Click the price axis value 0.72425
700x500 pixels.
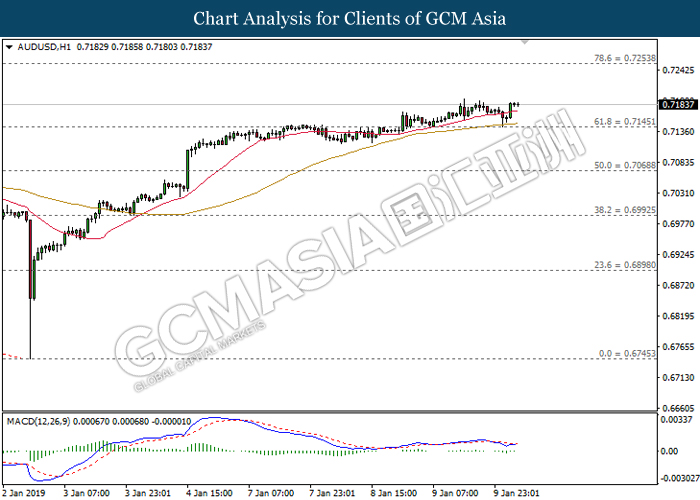(x=679, y=70)
